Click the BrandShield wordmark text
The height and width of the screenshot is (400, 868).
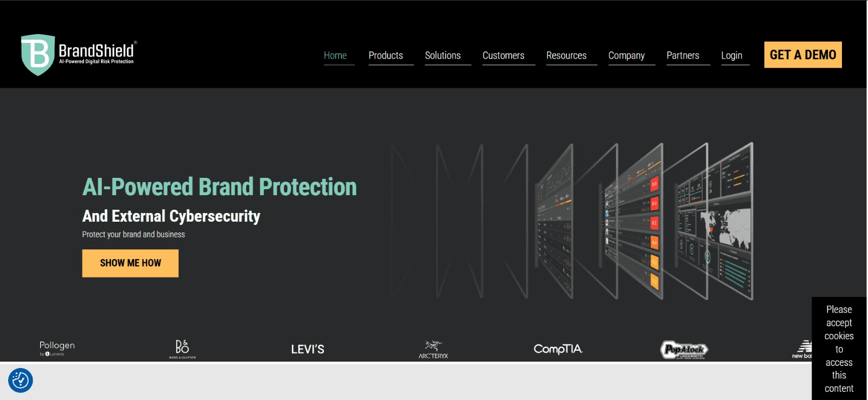pos(96,50)
